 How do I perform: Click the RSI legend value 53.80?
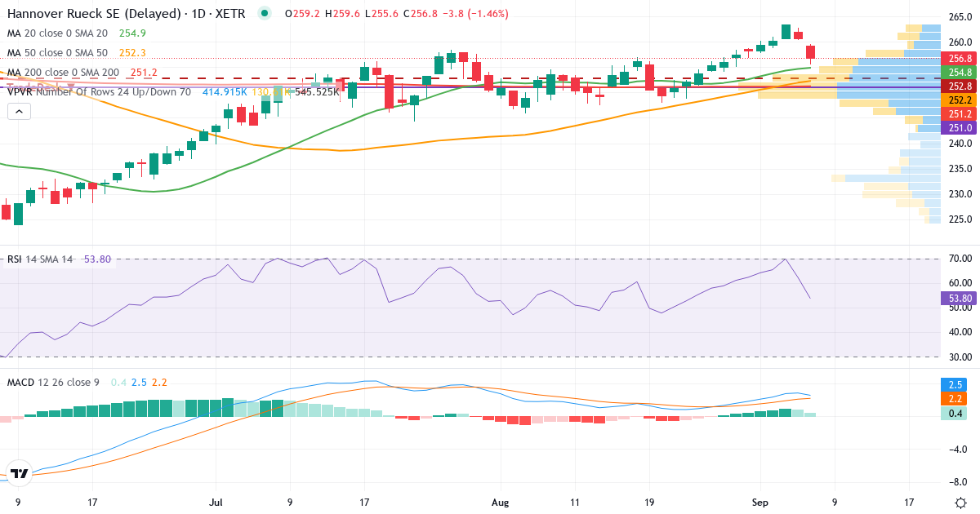click(97, 259)
